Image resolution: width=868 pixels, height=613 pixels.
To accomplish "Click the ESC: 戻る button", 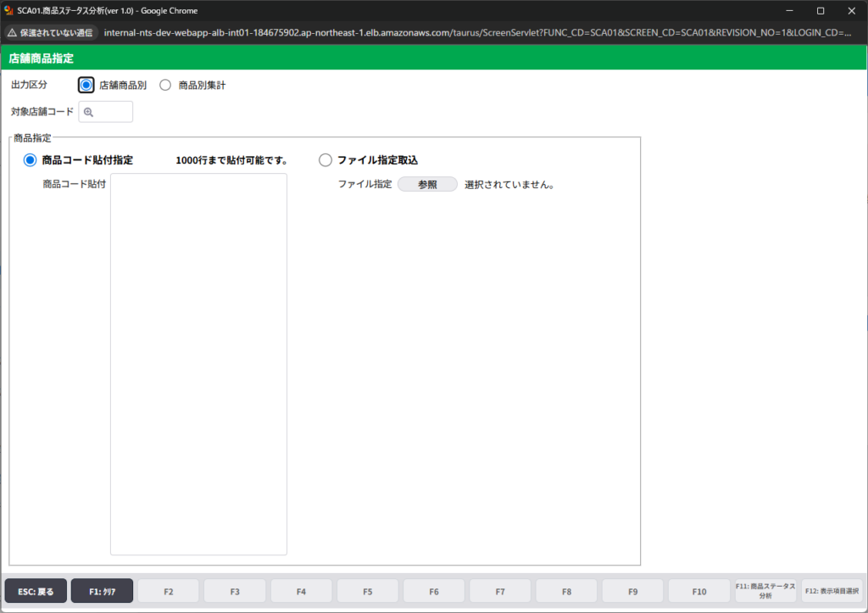I will 36,591.
